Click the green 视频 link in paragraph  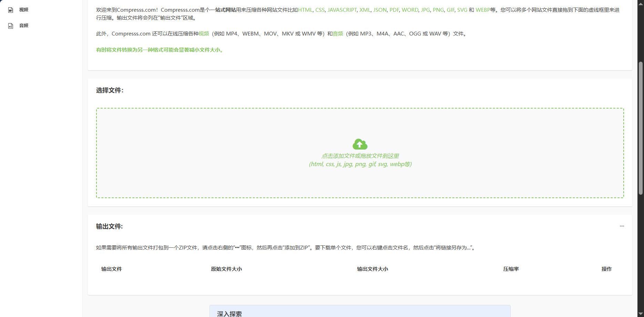click(x=204, y=34)
